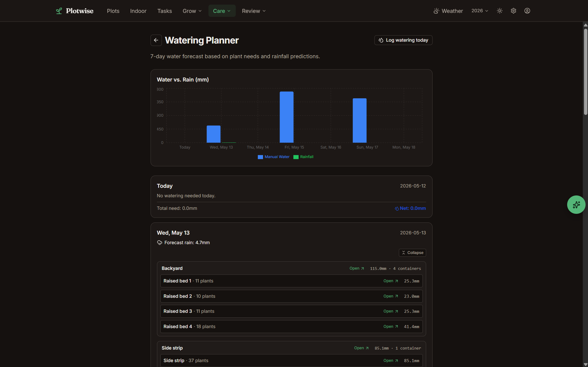Click the Plotwise sprout logo icon

pos(59,11)
